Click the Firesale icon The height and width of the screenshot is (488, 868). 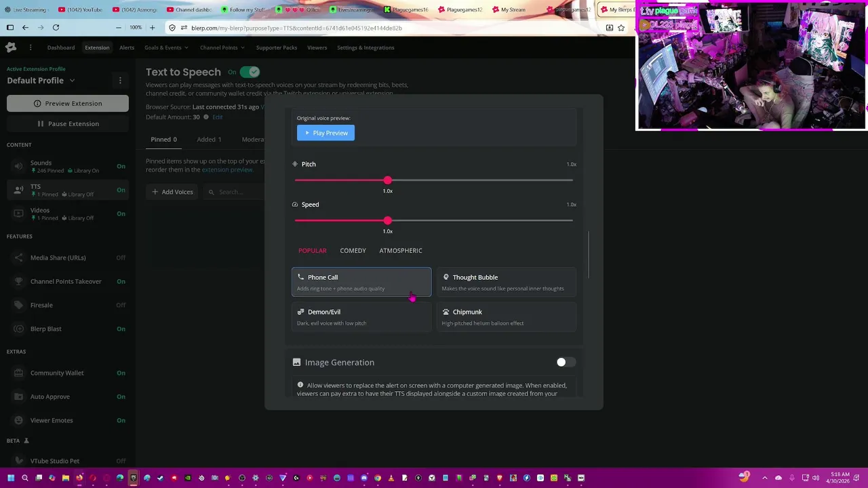point(18,305)
